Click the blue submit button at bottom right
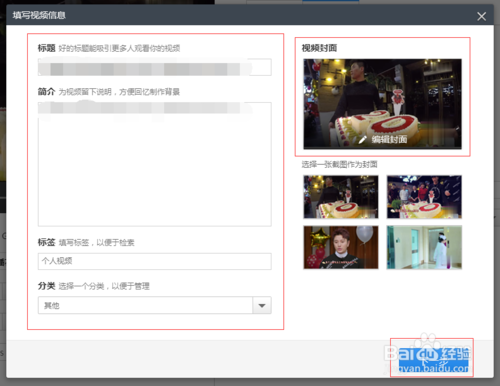The image size is (500, 386). (433, 359)
